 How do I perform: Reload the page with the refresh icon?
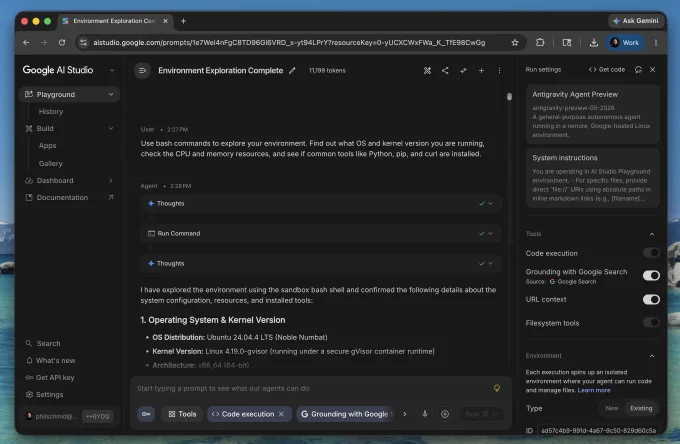click(62, 42)
